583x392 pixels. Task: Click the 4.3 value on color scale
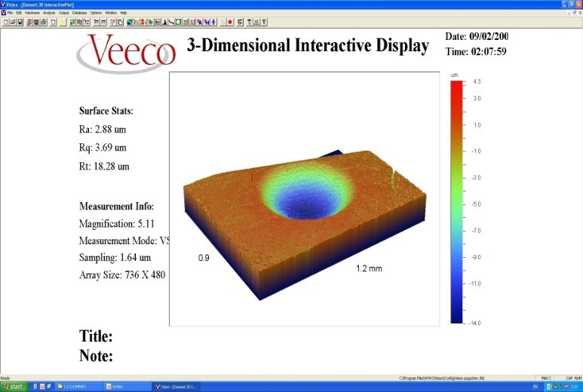tap(477, 81)
